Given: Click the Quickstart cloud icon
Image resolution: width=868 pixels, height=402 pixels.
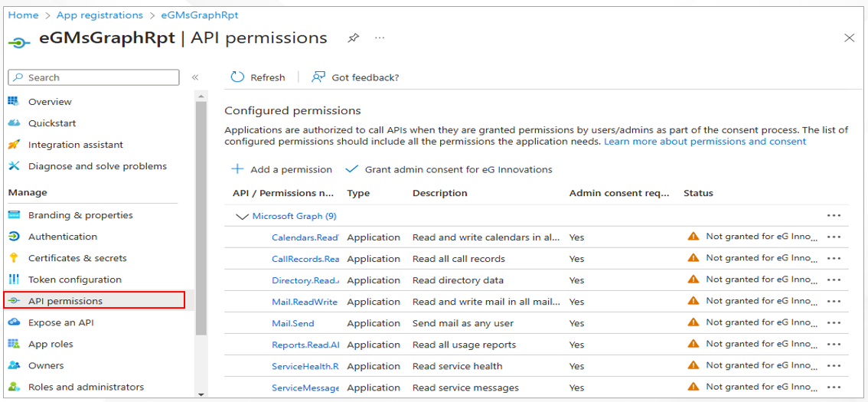Looking at the screenshot, I should [14, 123].
